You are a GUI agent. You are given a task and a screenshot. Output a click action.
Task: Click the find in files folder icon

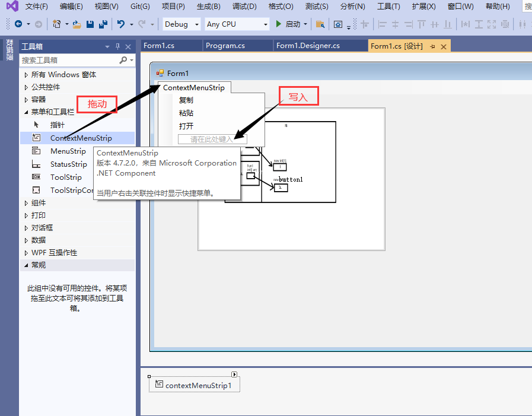point(320,24)
